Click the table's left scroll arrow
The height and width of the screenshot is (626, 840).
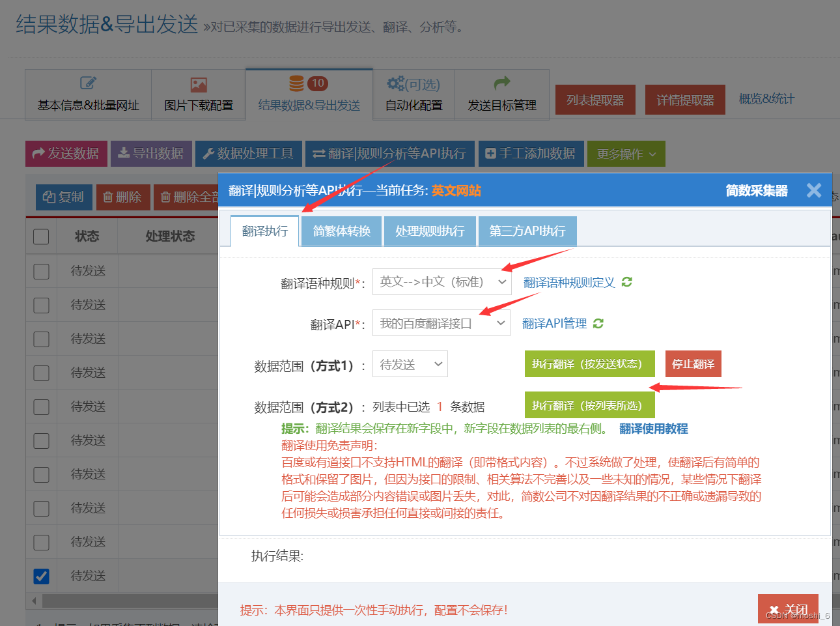[34, 600]
